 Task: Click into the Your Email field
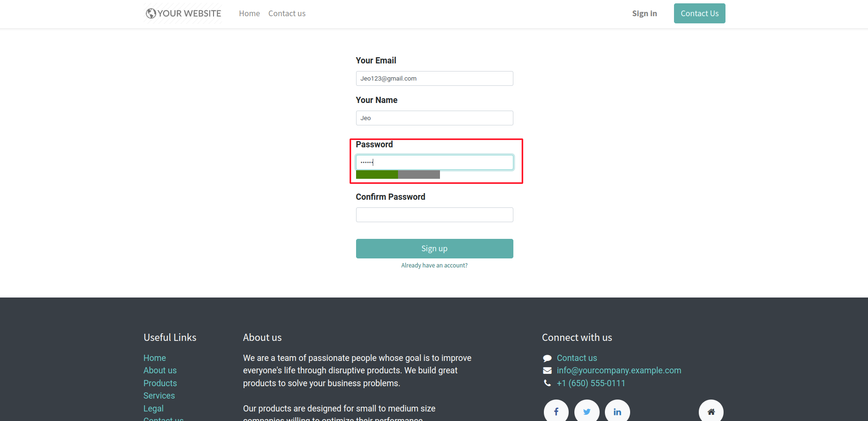pyautogui.click(x=434, y=79)
